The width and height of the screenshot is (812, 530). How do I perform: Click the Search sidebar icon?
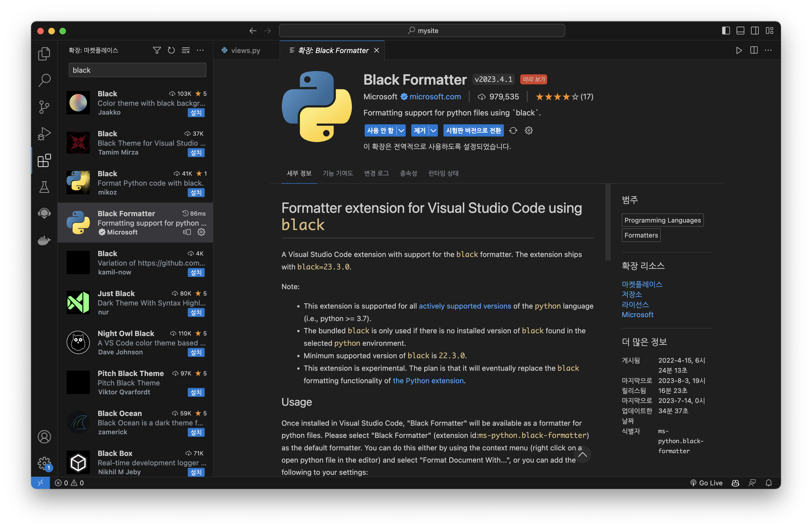click(44, 80)
